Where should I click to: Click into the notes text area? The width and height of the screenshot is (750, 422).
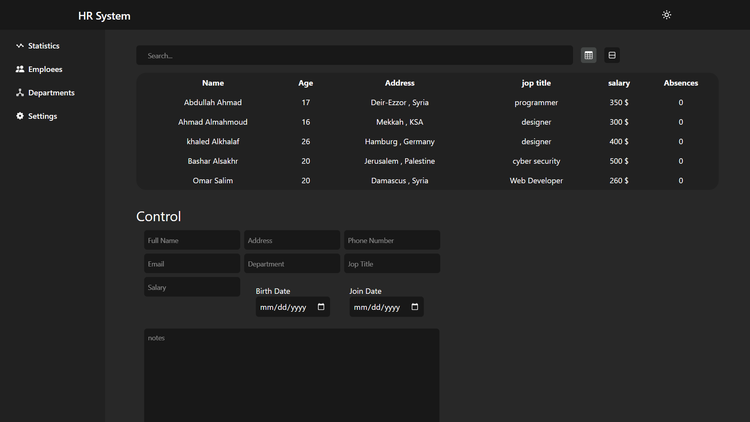(291, 375)
